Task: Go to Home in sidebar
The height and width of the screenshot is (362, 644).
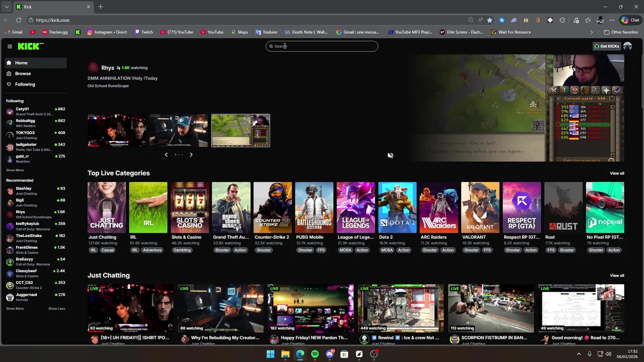Action: (x=35, y=63)
